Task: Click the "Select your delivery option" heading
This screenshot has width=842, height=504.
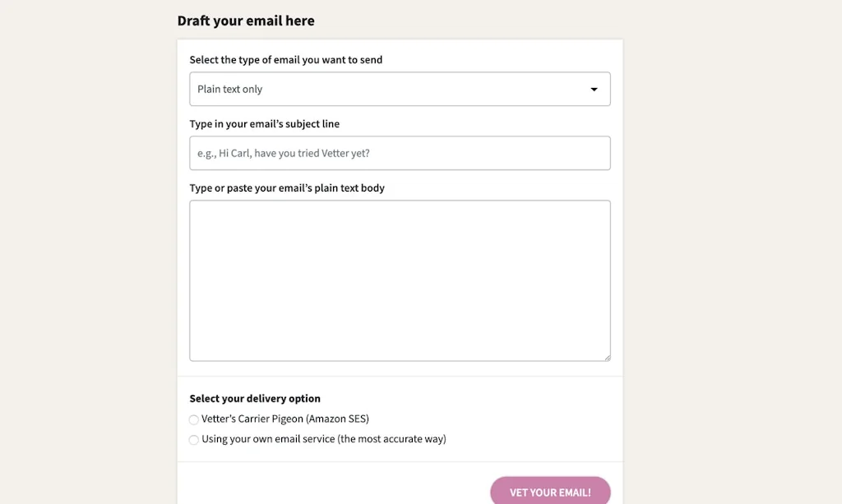Action: (255, 399)
